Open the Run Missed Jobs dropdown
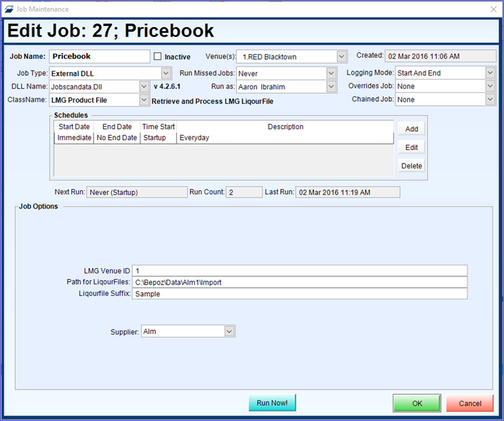The height and width of the screenshot is (421, 504). coord(331,73)
